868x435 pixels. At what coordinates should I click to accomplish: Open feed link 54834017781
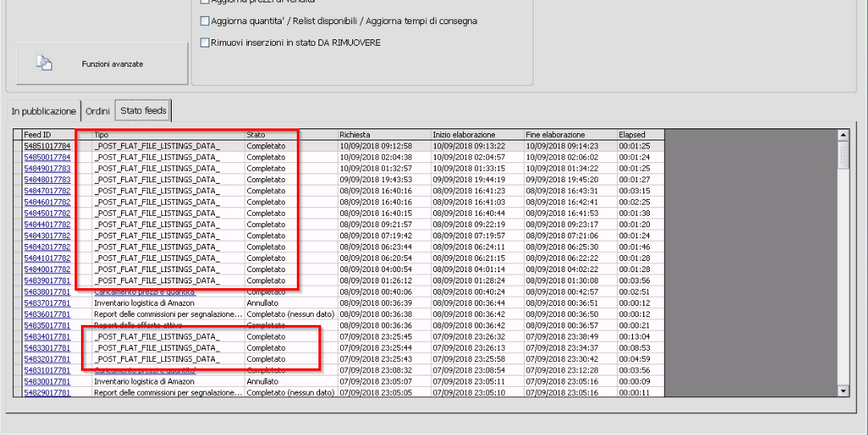click(x=47, y=336)
